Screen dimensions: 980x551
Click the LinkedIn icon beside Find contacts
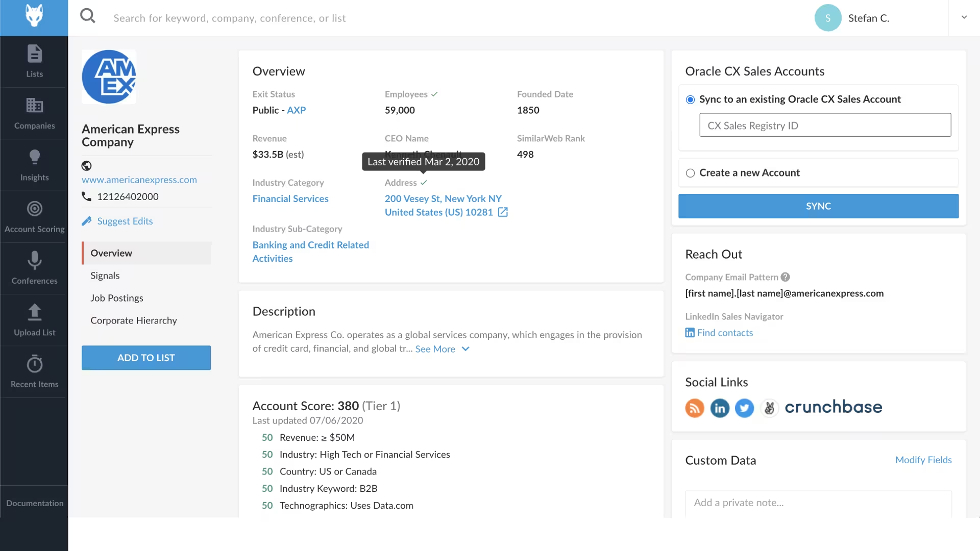[x=690, y=333]
